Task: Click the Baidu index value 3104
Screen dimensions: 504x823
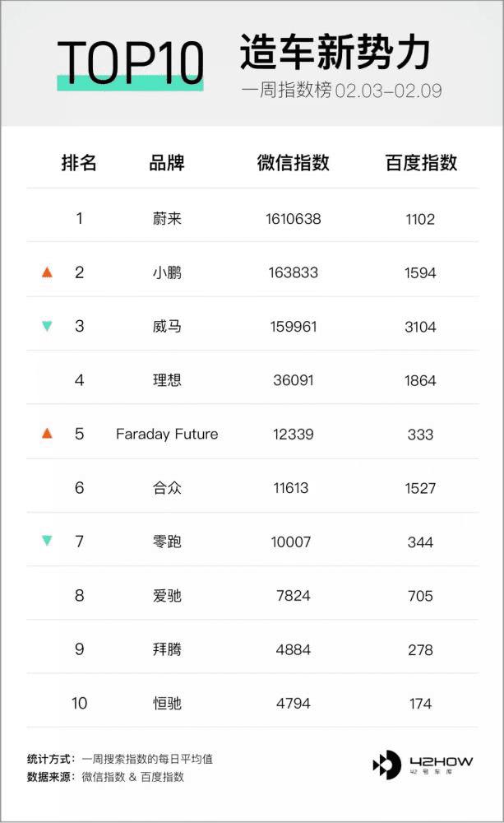Action: [x=420, y=327]
